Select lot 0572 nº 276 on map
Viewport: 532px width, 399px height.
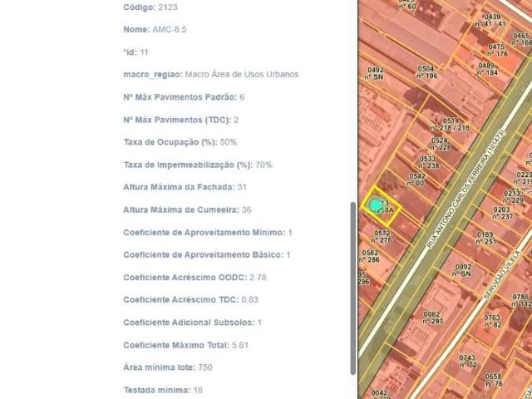[x=382, y=237]
